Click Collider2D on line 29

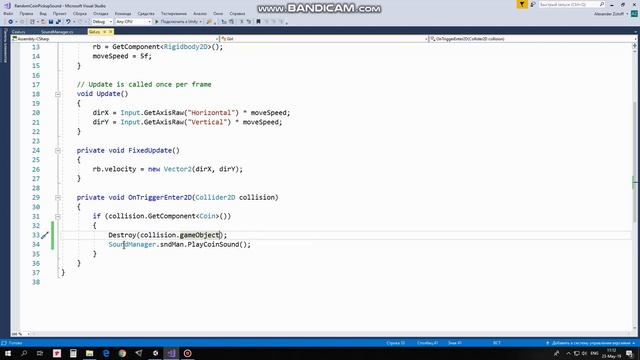215,198
